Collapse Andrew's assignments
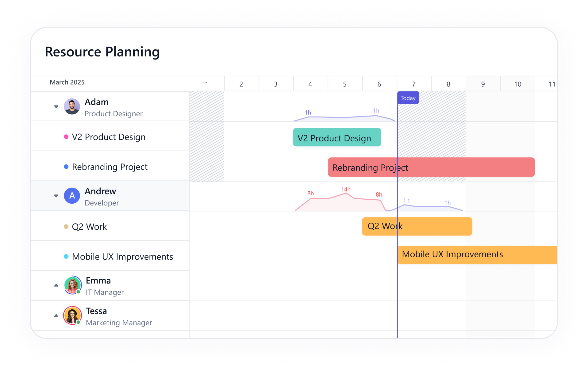This screenshot has height=372, width=588. pyautogui.click(x=56, y=196)
